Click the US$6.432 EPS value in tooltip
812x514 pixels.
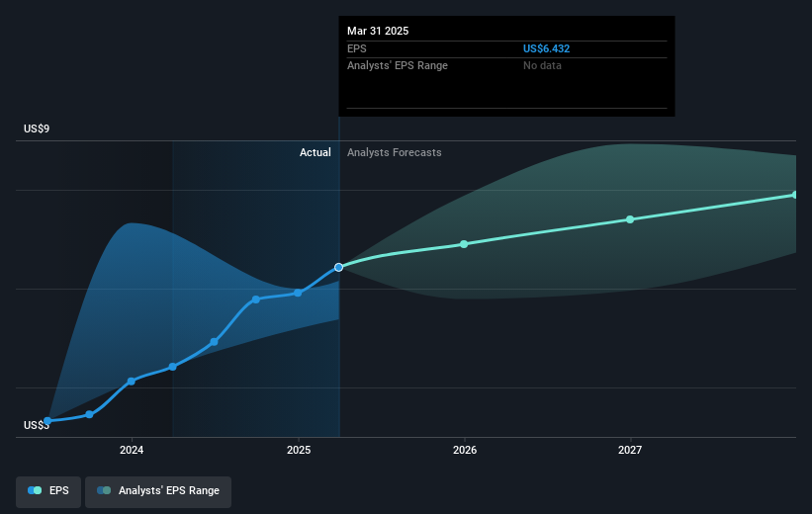coord(546,48)
